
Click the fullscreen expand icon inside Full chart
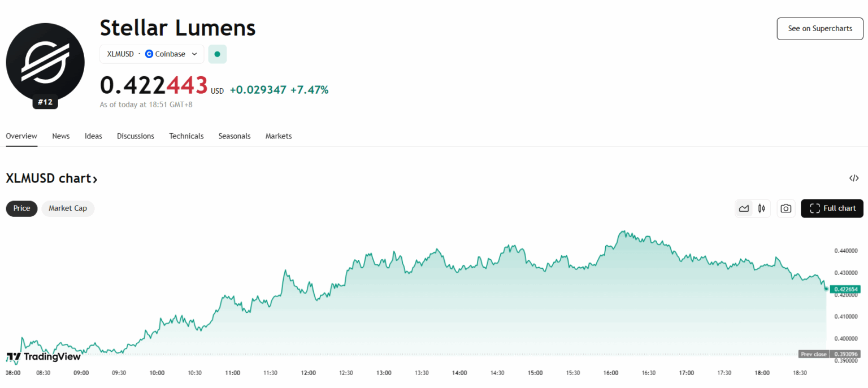pos(815,208)
